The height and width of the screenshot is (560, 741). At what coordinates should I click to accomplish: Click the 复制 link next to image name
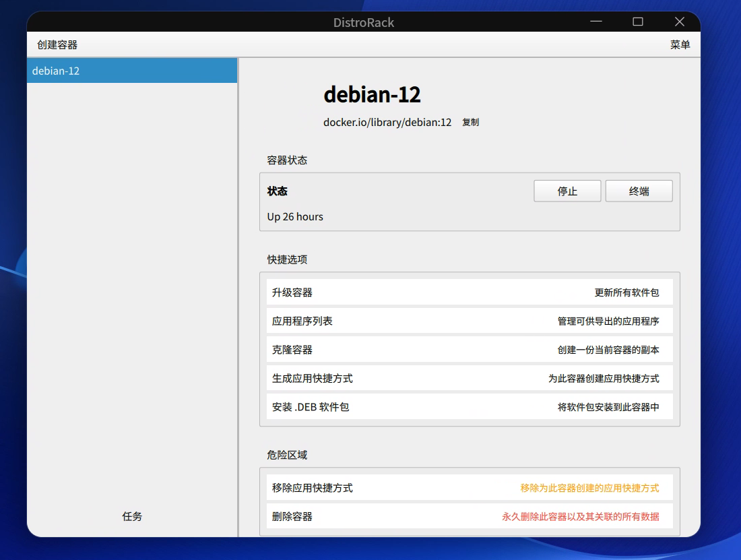click(470, 123)
